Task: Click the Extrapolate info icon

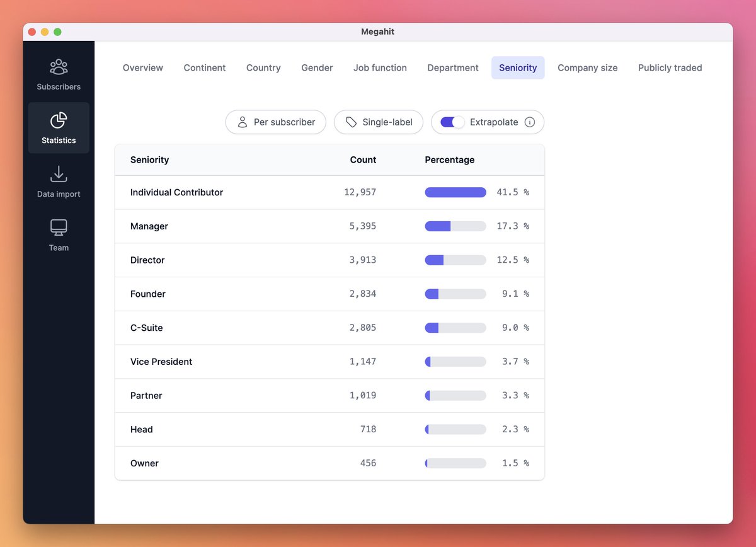Action: coord(530,122)
